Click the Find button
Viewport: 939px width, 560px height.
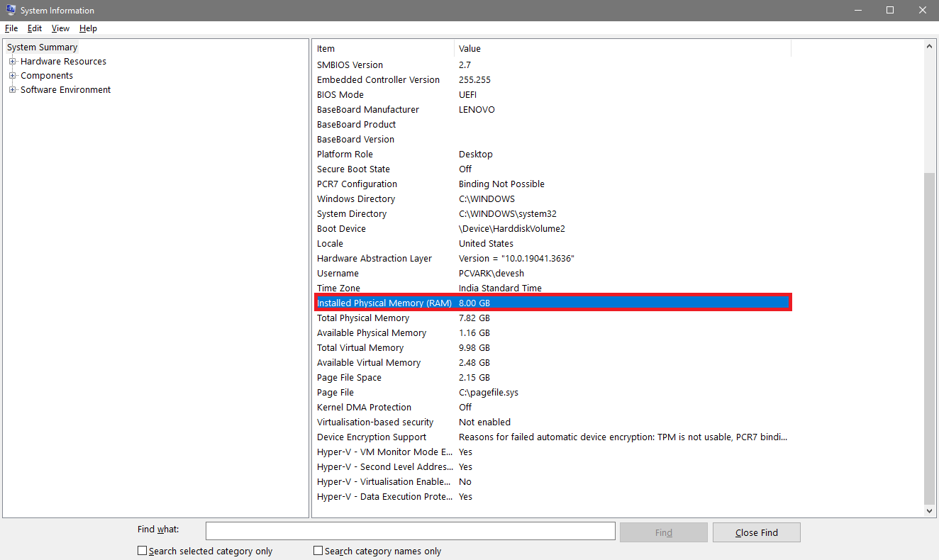pyautogui.click(x=663, y=532)
